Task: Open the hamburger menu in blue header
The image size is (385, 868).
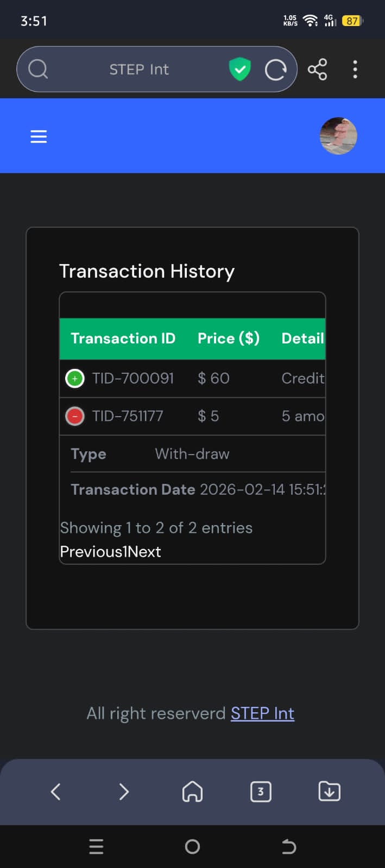Action: coord(39,136)
